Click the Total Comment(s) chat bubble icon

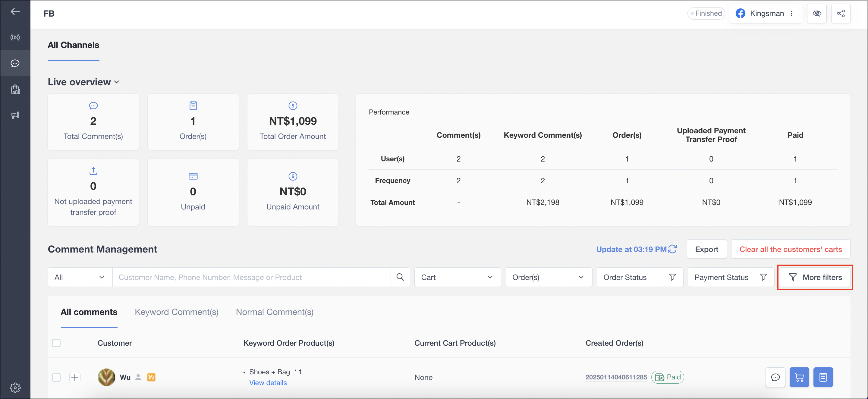[x=93, y=106]
